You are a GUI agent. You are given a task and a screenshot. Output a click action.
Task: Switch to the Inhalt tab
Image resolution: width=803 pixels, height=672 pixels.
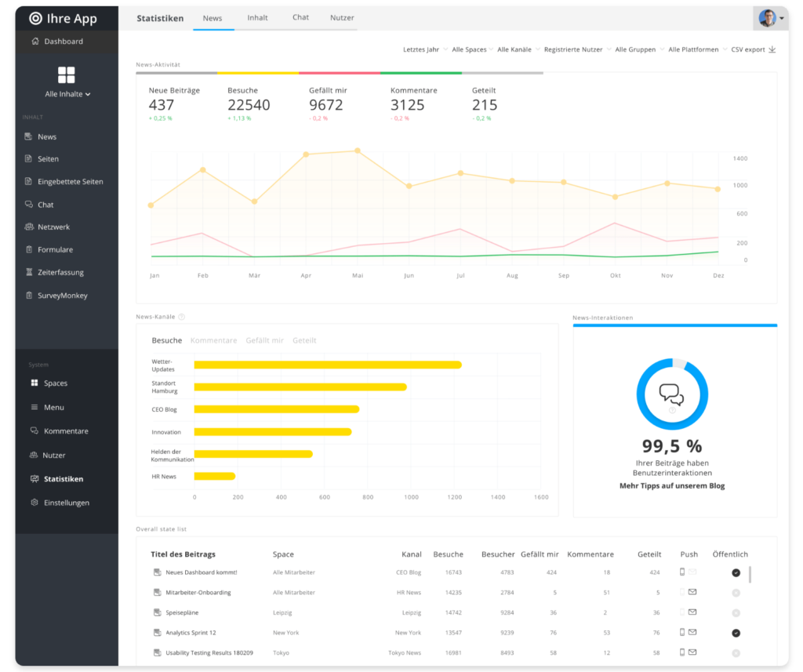257,17
